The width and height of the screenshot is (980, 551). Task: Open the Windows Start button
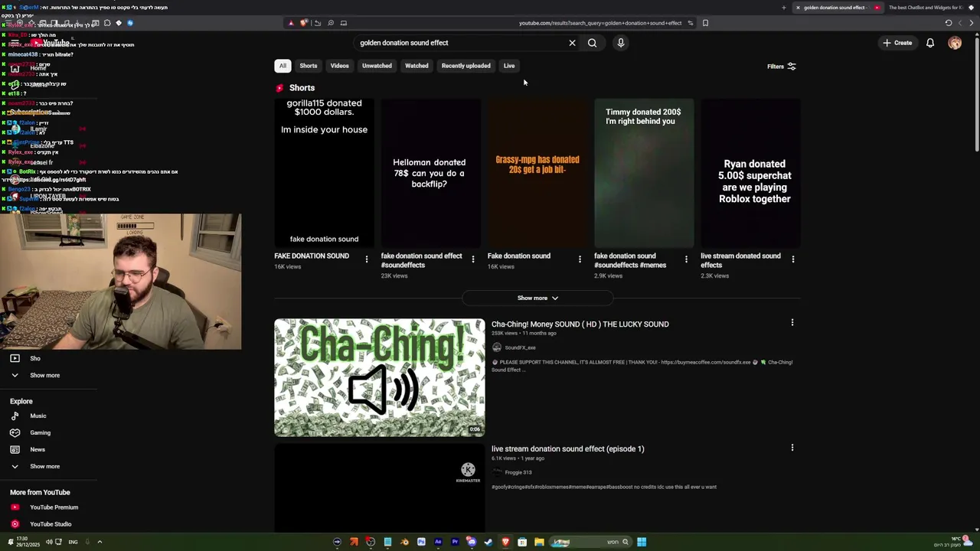[642, 542]
